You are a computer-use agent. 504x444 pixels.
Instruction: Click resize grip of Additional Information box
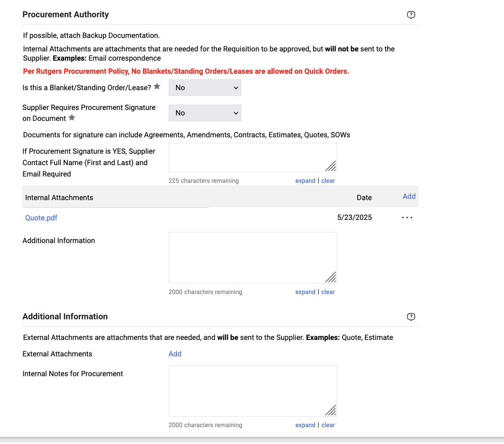[331, 278]
